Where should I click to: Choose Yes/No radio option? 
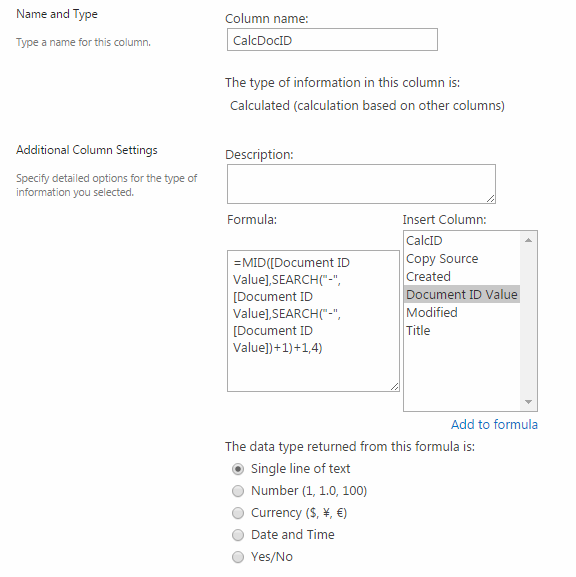(238, 557)
